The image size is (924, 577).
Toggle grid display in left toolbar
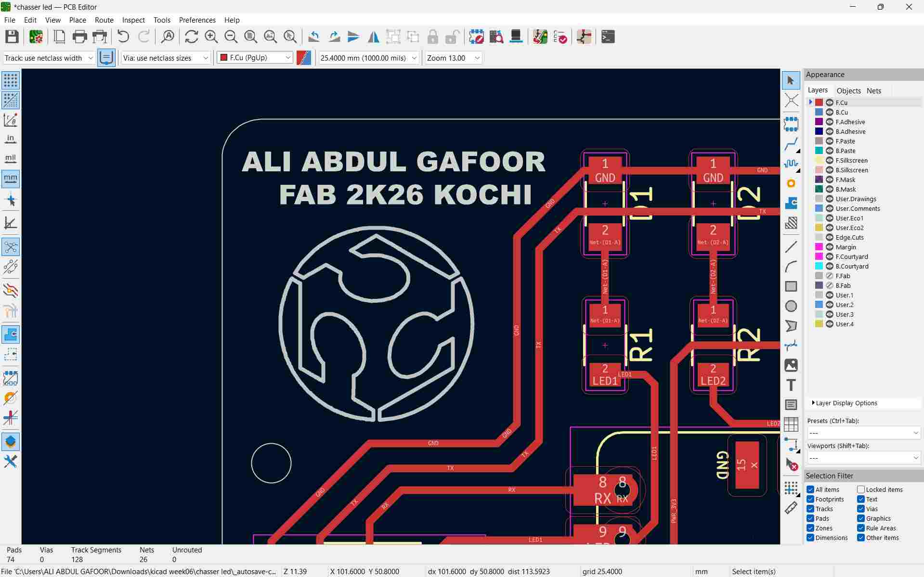[x=11, y=80]
